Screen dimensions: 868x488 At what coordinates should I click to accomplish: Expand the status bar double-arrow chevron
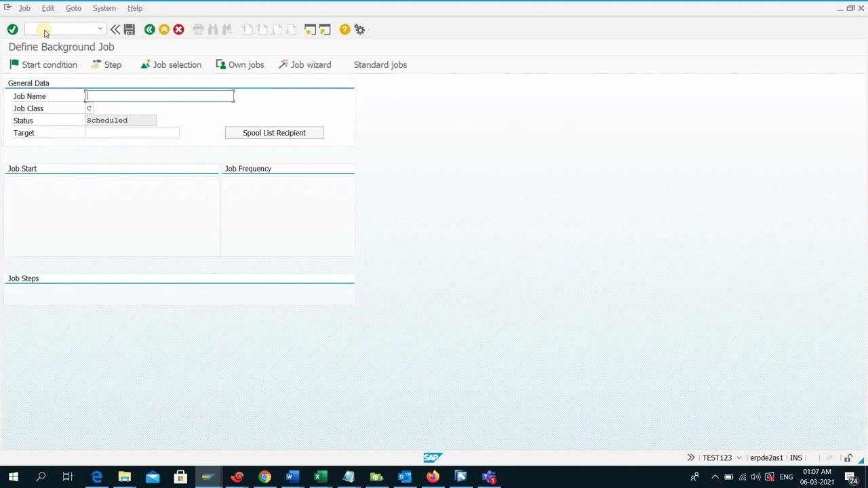click(x=691, y=457)
